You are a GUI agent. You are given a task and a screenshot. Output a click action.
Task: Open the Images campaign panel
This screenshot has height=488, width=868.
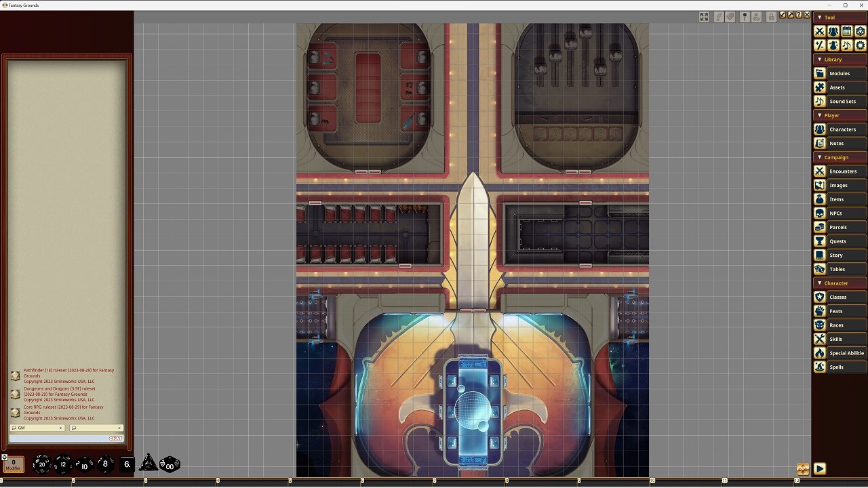pyautogui.click(x=840, y=185)
